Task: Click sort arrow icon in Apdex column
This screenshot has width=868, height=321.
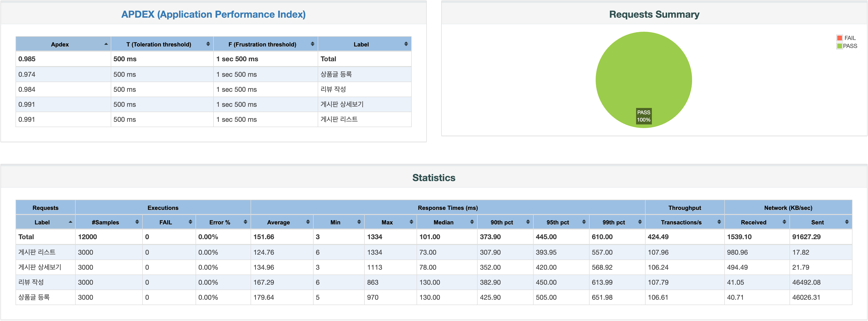Action: tap(106, 44)
